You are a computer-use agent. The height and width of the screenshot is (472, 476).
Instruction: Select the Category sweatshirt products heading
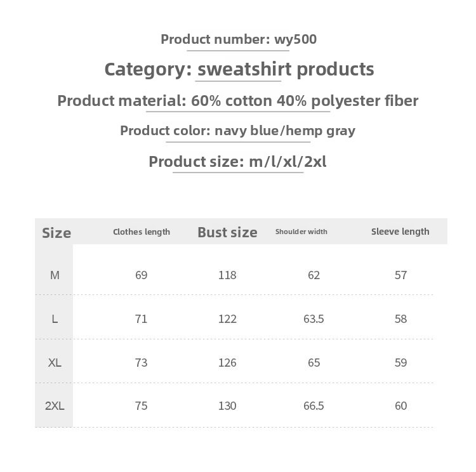(x=239, y=69)
